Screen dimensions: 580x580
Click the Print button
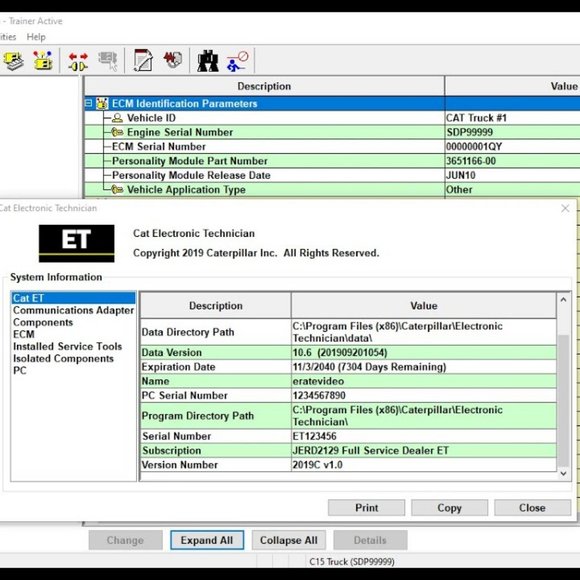pyautogui.click(x=366, y=508)
